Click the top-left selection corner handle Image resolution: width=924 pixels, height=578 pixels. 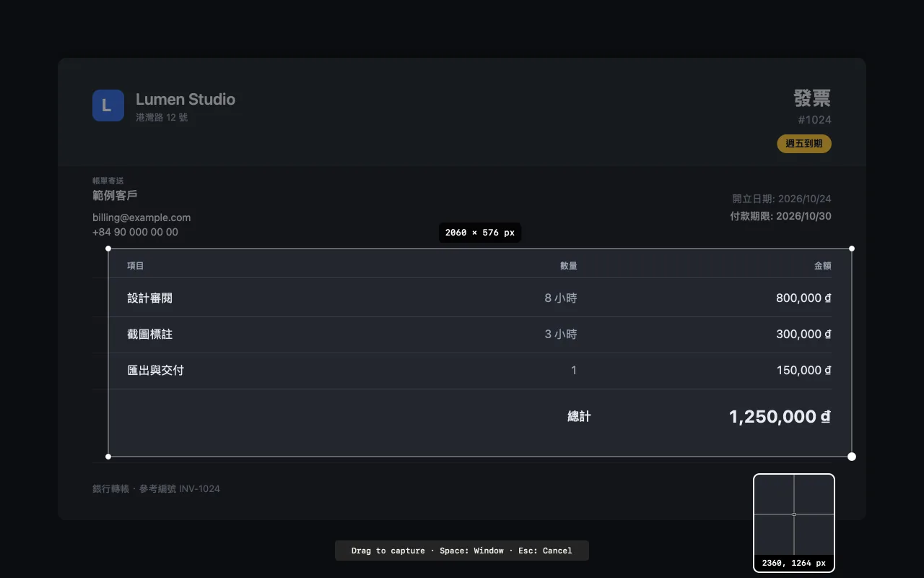coord(108,249)
